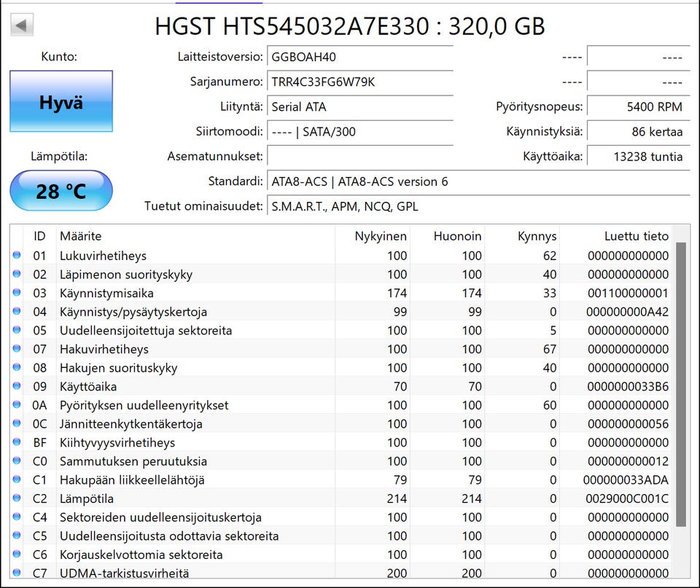Click raw value 000000000A42
The image size is (700, 588).
[628, 312]
